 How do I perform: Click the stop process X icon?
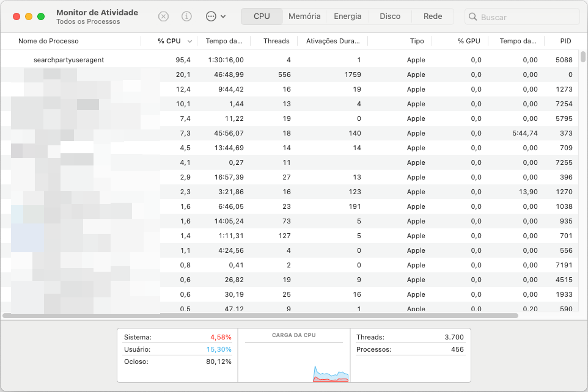click(163, 16)
